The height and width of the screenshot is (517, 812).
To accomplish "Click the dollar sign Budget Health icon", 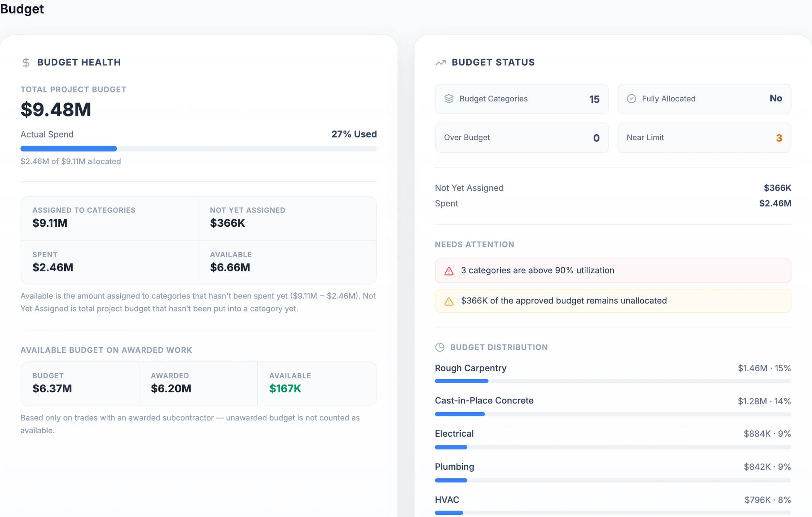I will point(26,62).
